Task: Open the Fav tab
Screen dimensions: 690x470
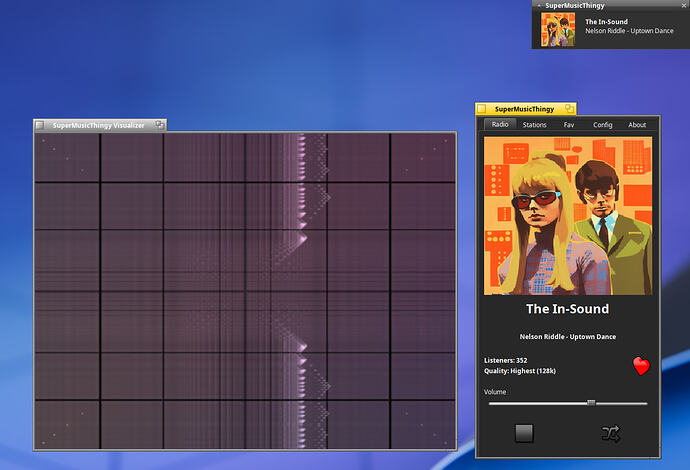Action: (x=569, y=125)
